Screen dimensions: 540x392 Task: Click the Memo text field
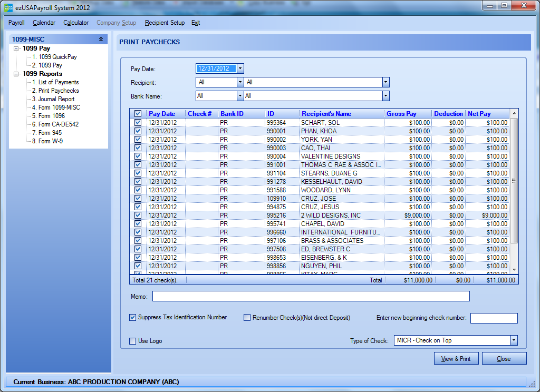coord(311,297)
